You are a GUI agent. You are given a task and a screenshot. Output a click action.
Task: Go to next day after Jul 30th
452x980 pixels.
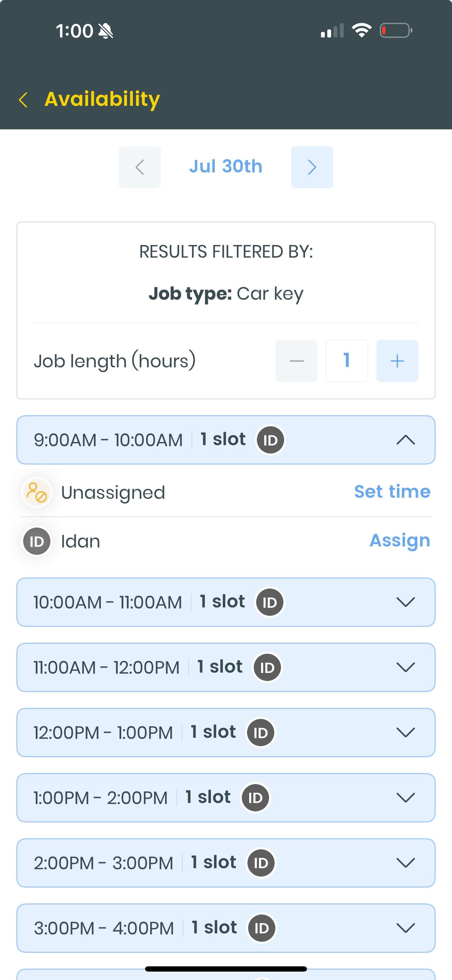coord(312,167)
